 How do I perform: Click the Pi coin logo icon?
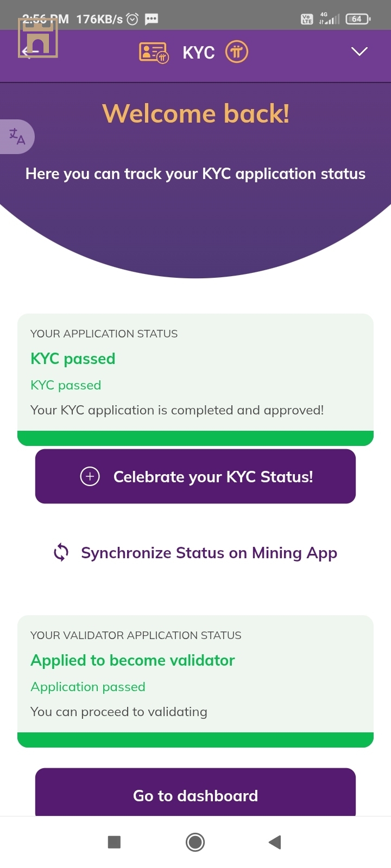(x=237, y=52)
